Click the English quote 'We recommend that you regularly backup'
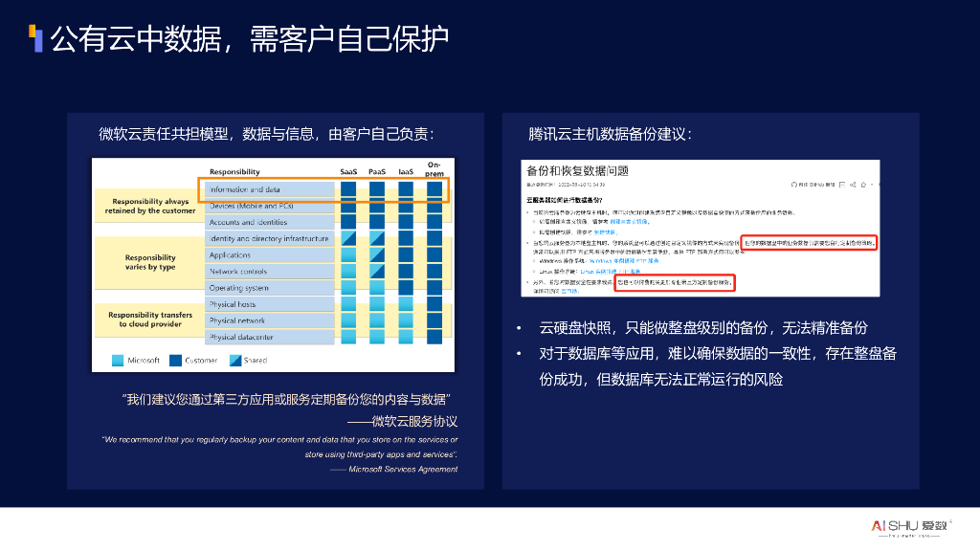This screenshot has height=551, width=980. coord(279,448)
